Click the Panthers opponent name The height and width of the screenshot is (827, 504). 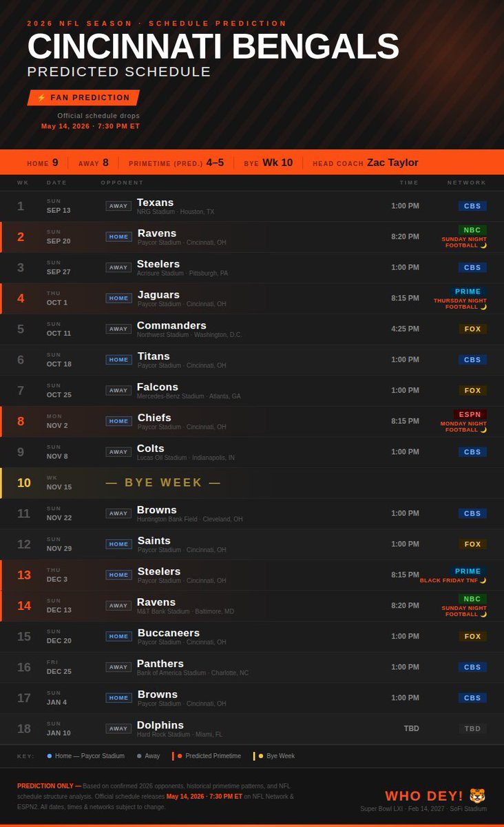point(160,664)
